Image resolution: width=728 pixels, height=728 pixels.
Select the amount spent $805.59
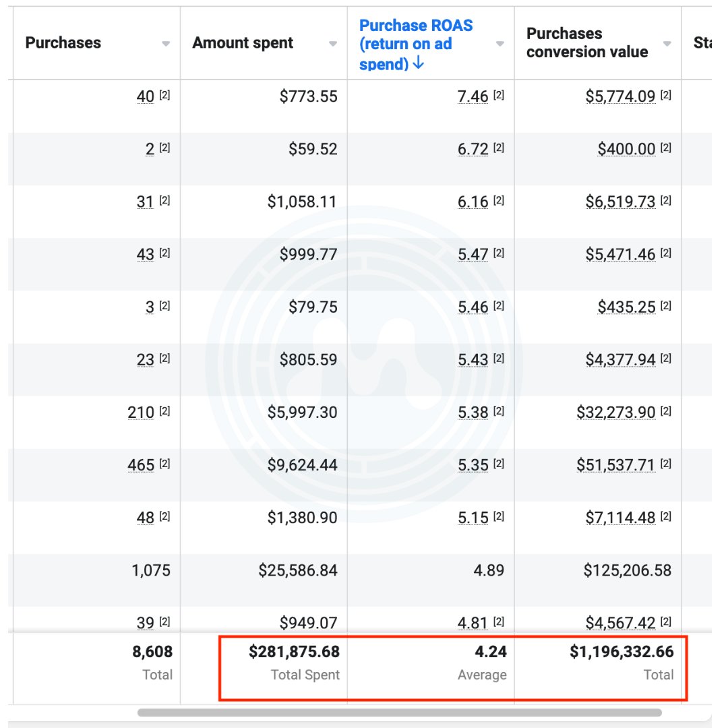pos(308,359)
